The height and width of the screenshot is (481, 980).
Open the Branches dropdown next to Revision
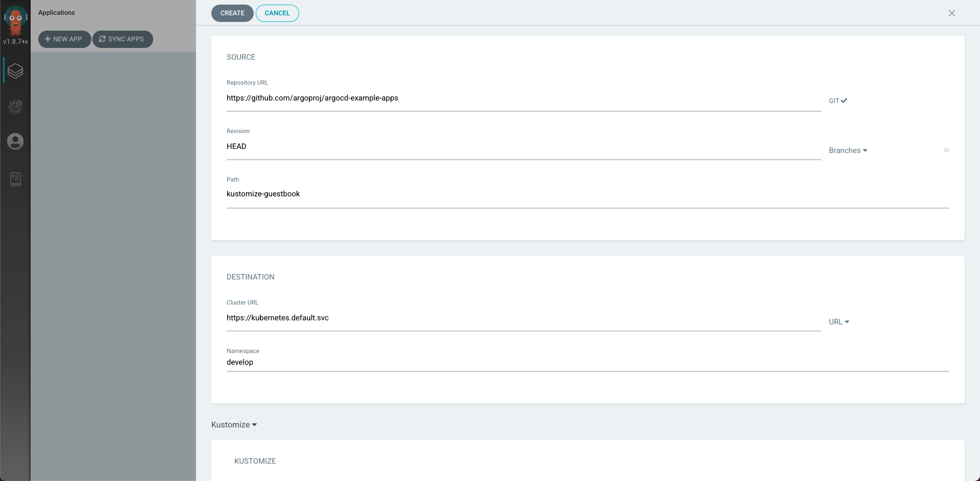click(848, 150)
